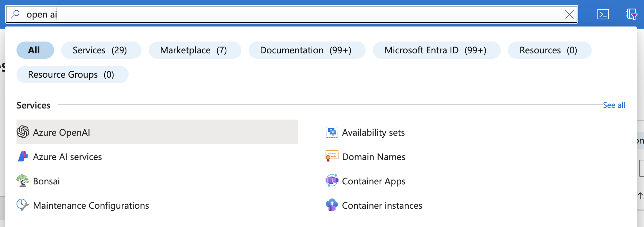Clear the search box text

569,14
